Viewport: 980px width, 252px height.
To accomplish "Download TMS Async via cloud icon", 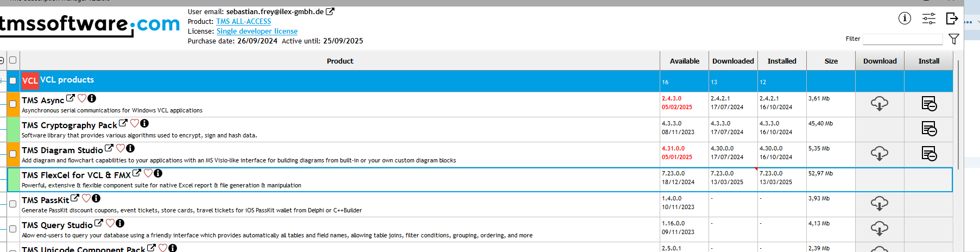I will (880, 103).
